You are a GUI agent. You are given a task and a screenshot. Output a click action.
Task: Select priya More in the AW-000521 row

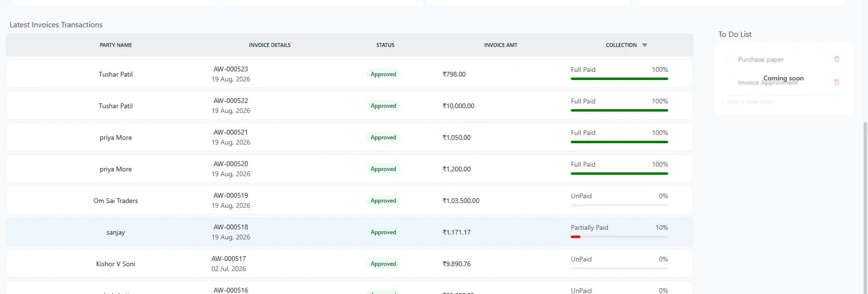tap(116, 137)
